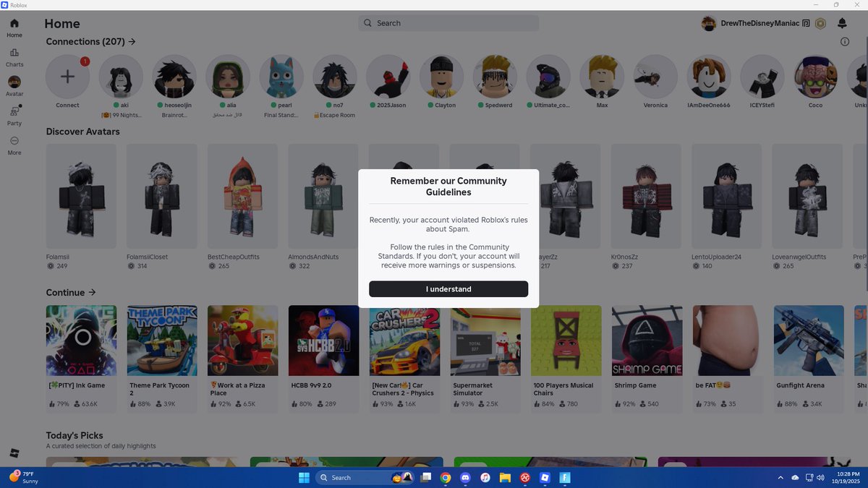868x488 pixels.
Task: Open Google Chrome from the taskbar
Action: (x=446, y=477)
